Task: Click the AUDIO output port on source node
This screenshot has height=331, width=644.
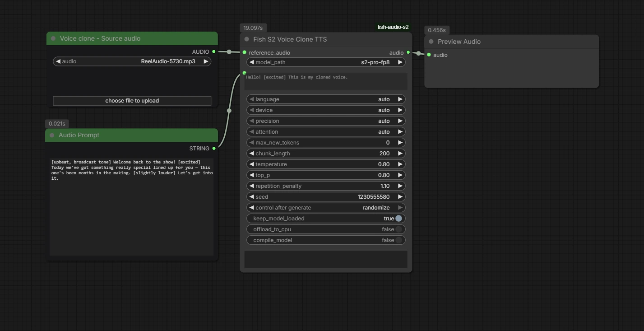Action: [214, 52]
